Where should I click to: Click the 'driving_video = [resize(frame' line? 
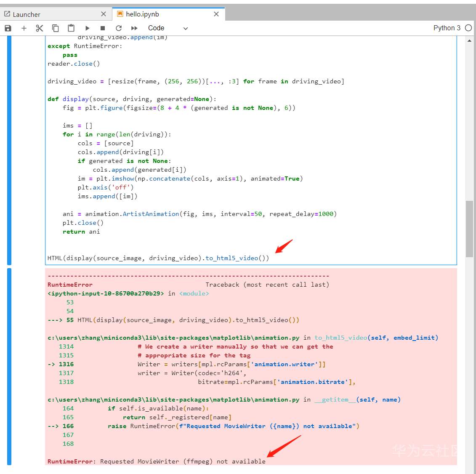pyautogui.click(x=196, y=81)
